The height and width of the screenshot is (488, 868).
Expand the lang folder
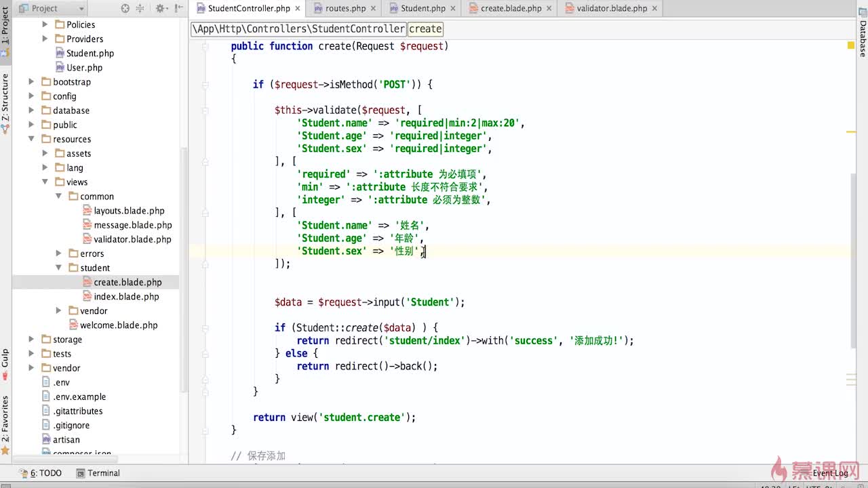[x=45, y=167]
